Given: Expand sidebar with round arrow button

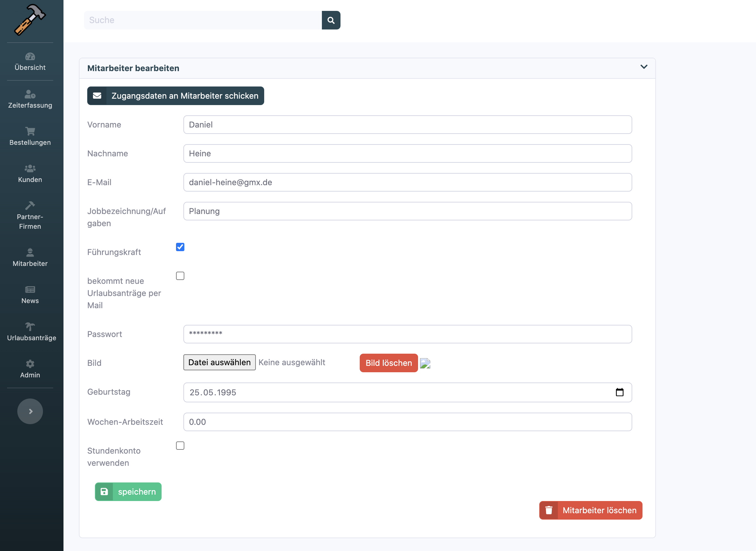Looking at the screenshot, I should pos(30,411).
